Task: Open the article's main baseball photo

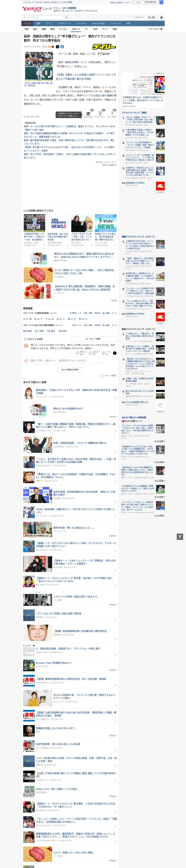Action: tap(39, 66)
